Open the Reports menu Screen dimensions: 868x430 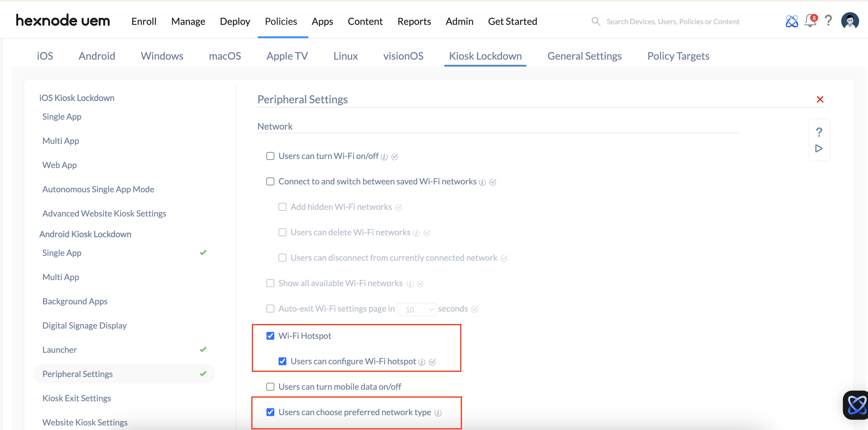point(414,21)
